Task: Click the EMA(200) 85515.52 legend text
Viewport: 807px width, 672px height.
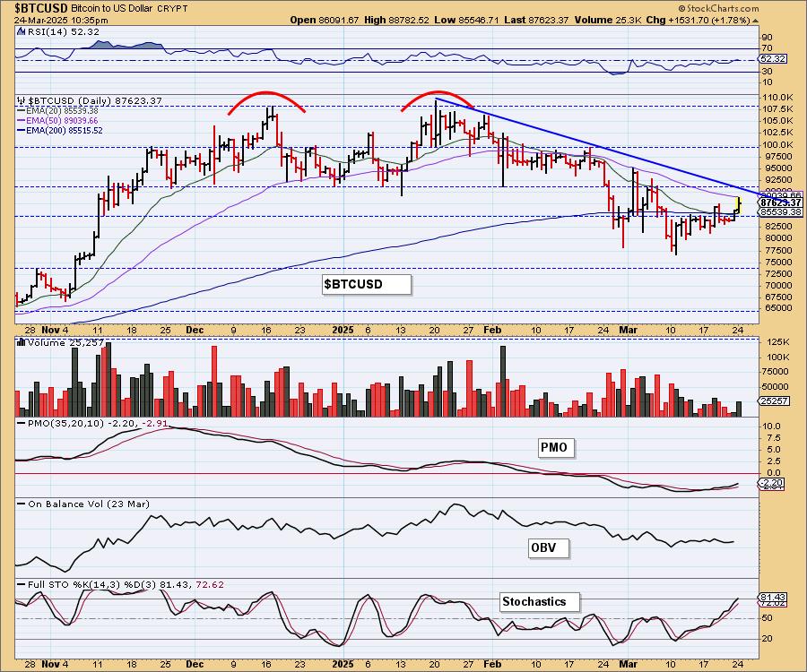Action: click(x=65, y=131)
